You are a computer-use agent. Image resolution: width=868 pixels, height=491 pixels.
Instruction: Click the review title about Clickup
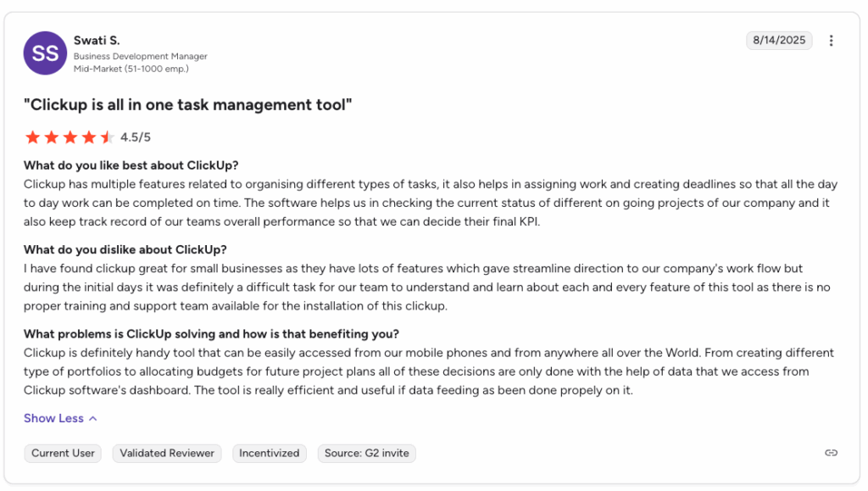(187, 104)
